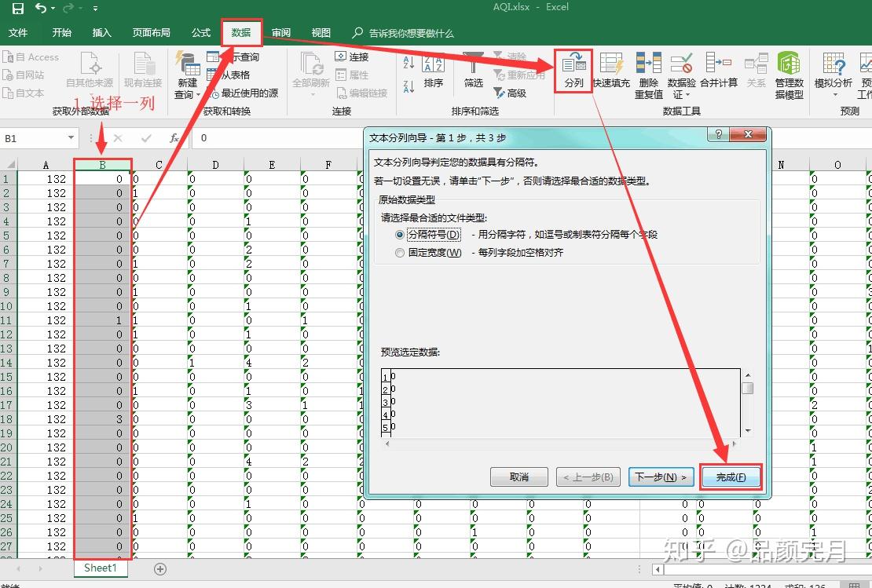The image size is (872, 588).
Task: Click the 告诉我你想要做什么 search box
Action: pyautogui.click(x=404, y=33)
